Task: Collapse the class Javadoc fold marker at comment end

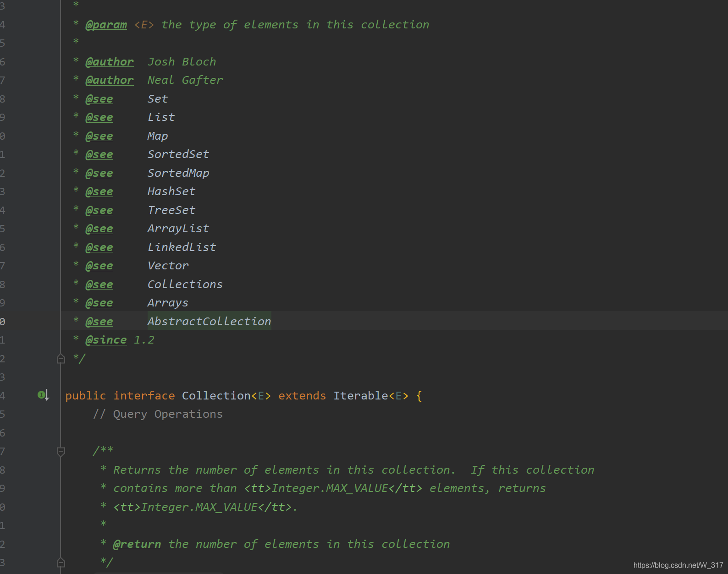Action: pyautogui.click(x=61, y=359)
